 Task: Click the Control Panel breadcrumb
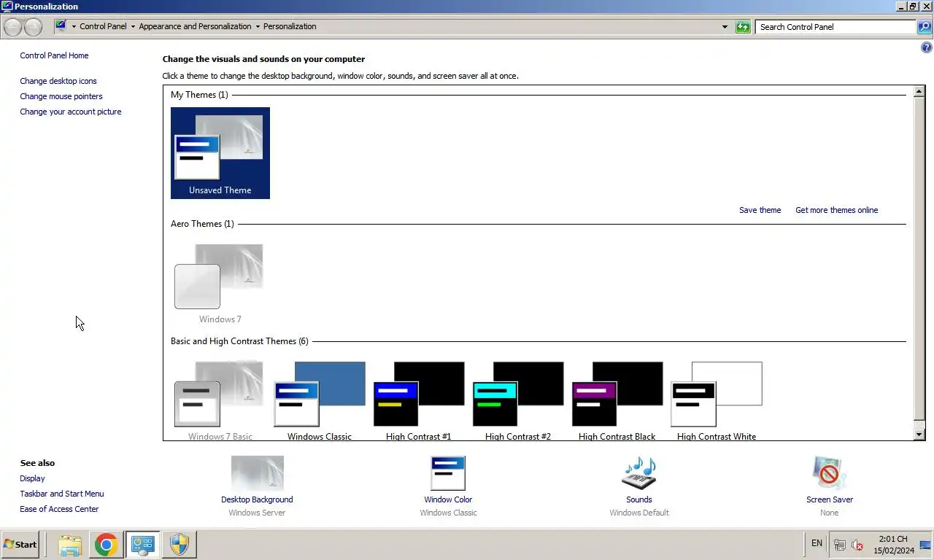103,26
